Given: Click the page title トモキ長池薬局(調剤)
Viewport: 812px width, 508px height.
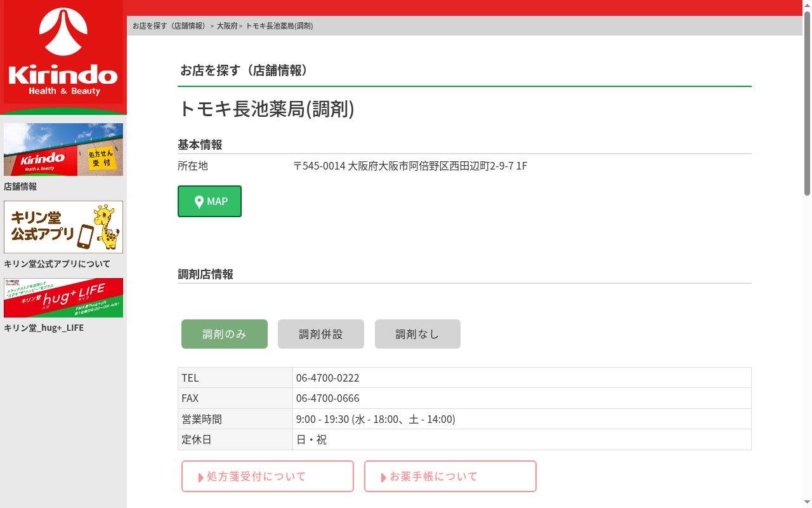Looking at the screenshot, I should coord(266,109).
